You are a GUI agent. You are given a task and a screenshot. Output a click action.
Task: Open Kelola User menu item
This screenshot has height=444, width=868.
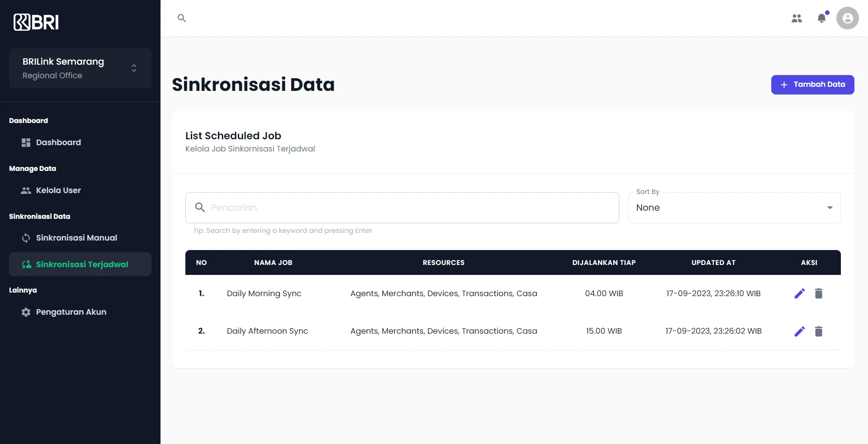click(x=58, y=190)
